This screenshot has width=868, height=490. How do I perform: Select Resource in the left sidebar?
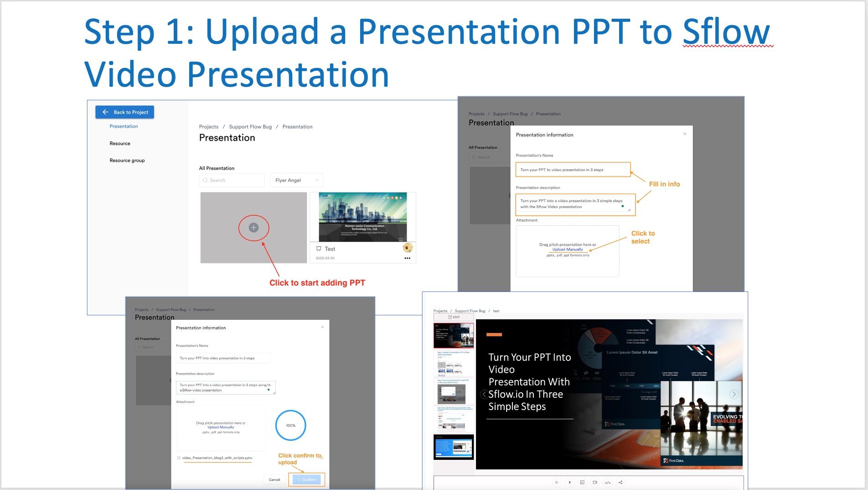(119, 143)
